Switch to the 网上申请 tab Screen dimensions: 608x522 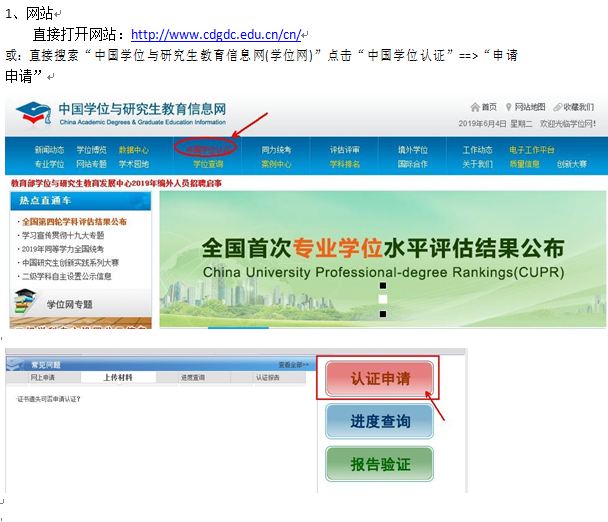(x=42, y=378)
